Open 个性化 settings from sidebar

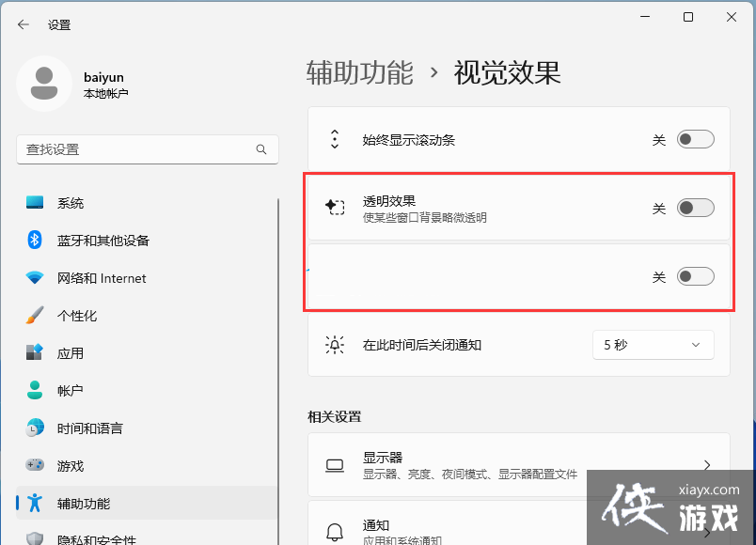point(37,316)
